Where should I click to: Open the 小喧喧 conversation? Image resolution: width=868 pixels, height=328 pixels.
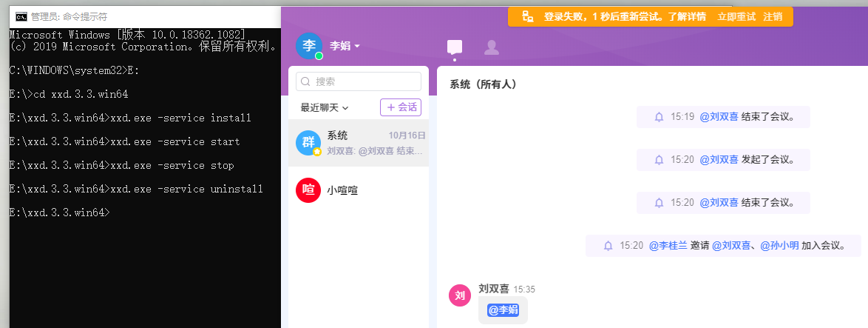click(359, 190)
